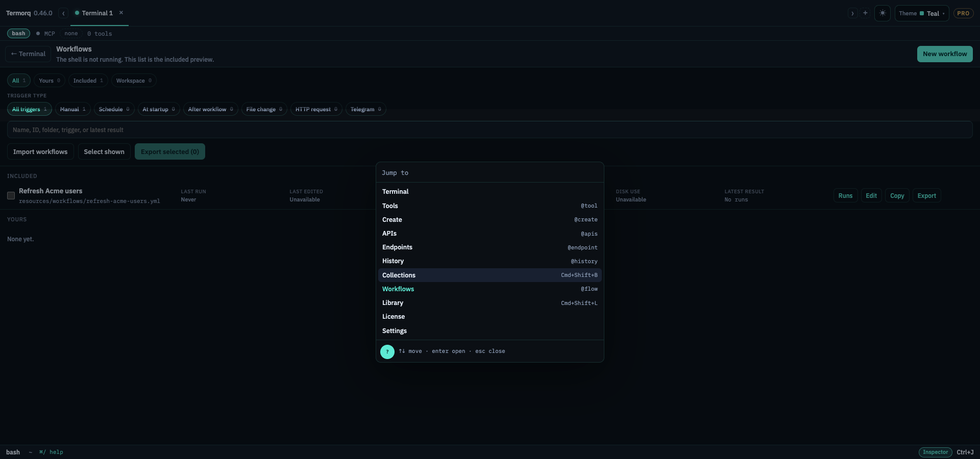Image resolution: width=980 pixels, height=459 pixels.
Task: Open the Inspector in status bar
Action: [935, 452]
